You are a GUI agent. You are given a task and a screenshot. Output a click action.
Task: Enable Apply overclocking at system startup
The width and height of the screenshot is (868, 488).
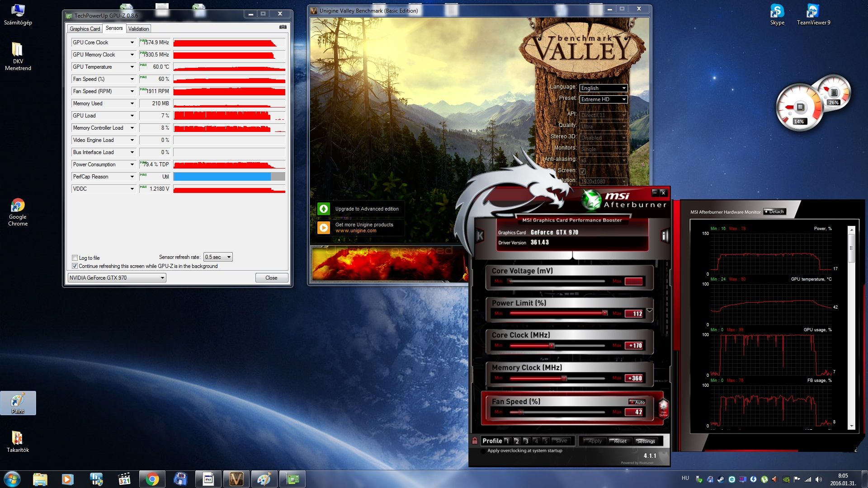pyautogui.click(x=484, y=451)
